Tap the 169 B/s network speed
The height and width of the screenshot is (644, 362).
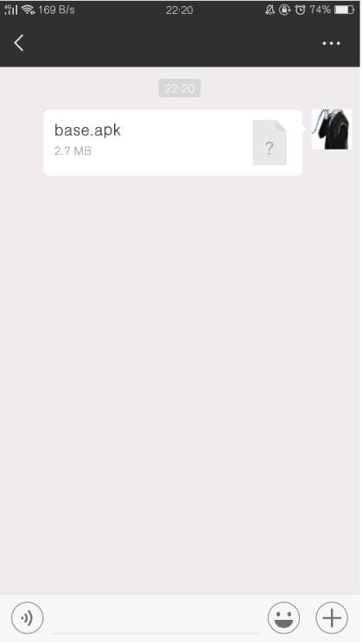click(x=56, y=10)
